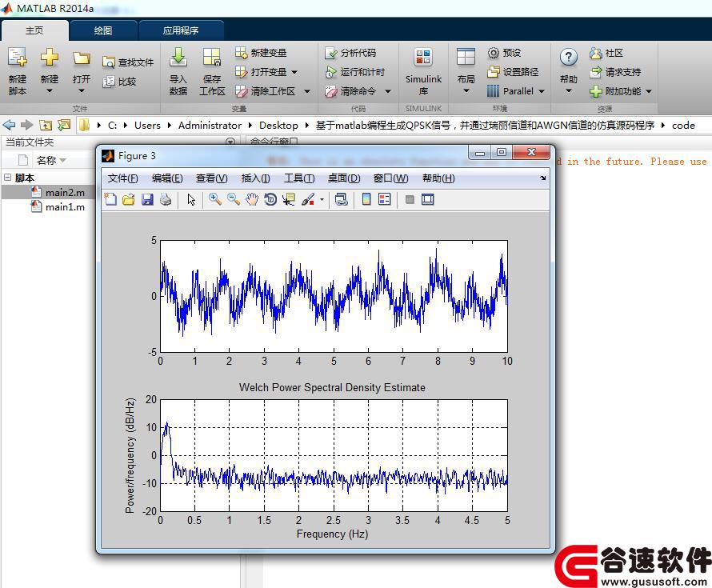This screenshot has width=712, height=588.
Task: Select the Edit Plot arrow tool
Action: coord(191,199)
